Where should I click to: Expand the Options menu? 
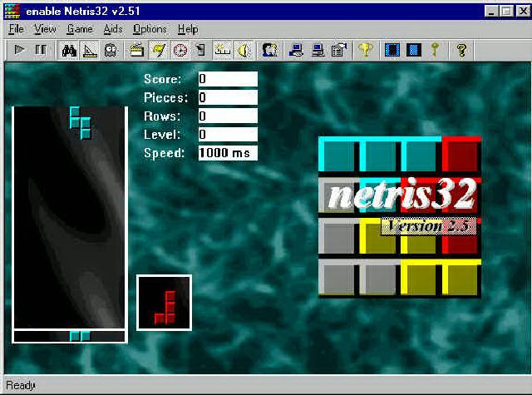tap(150, 29)
